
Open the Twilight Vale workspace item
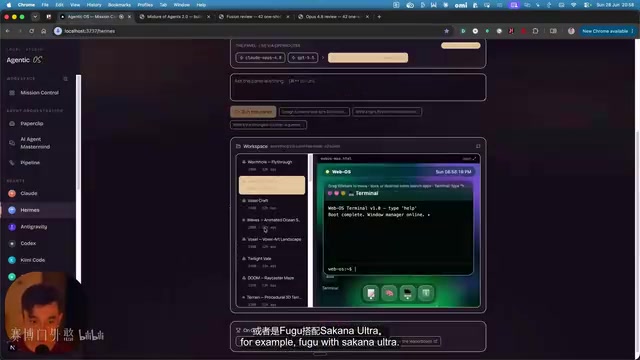pos(272,262)
